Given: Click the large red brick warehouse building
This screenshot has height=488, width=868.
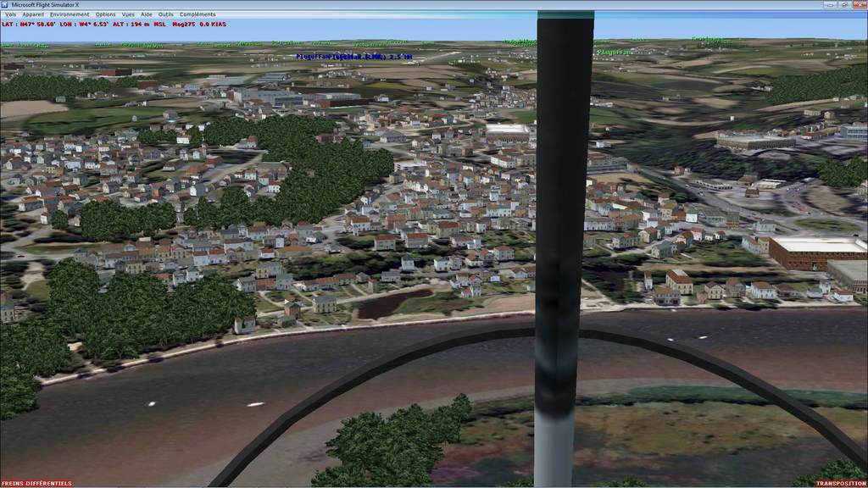Looking at the screenshot, I should click(816, 252).
